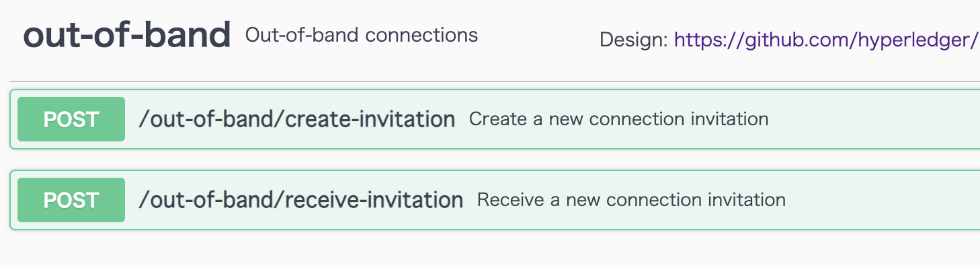Image resolution: width=980 pixels, height=268 pixels.
Task: Open the first green POST operation block
Action: point(495,119)
